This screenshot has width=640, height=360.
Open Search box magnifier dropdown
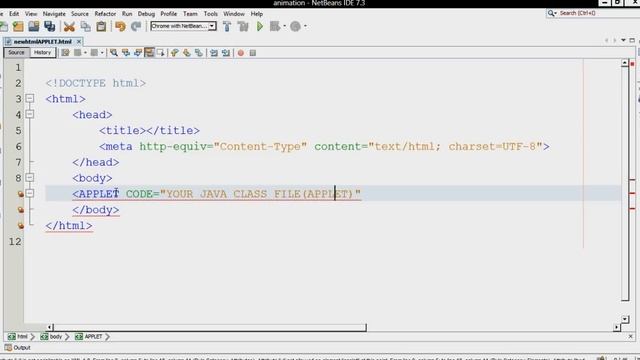[x=552, y=13]
